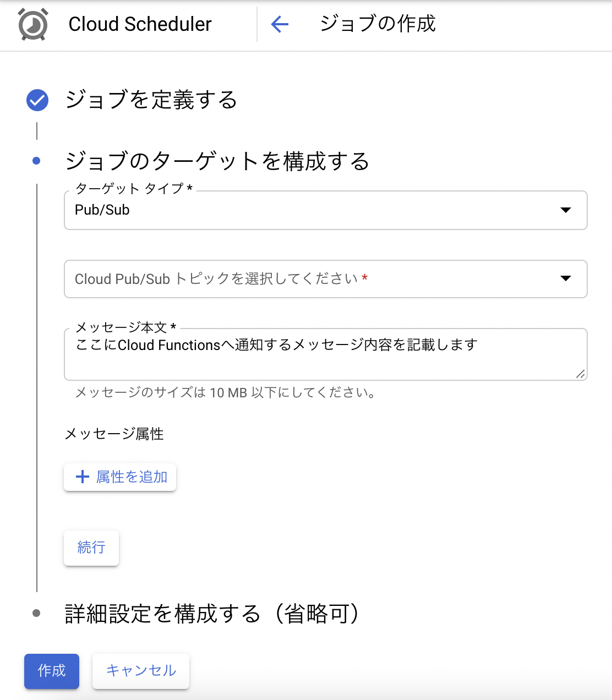
Task: Click the 属性を追加 button
Action: pos(120,477)
